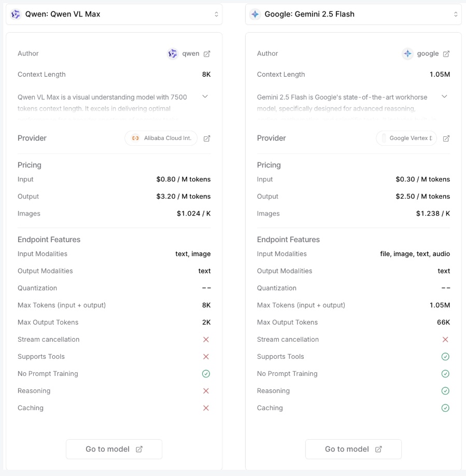Click the google author avatar icon
466x476 pixels.
click(x=407, y=54)
